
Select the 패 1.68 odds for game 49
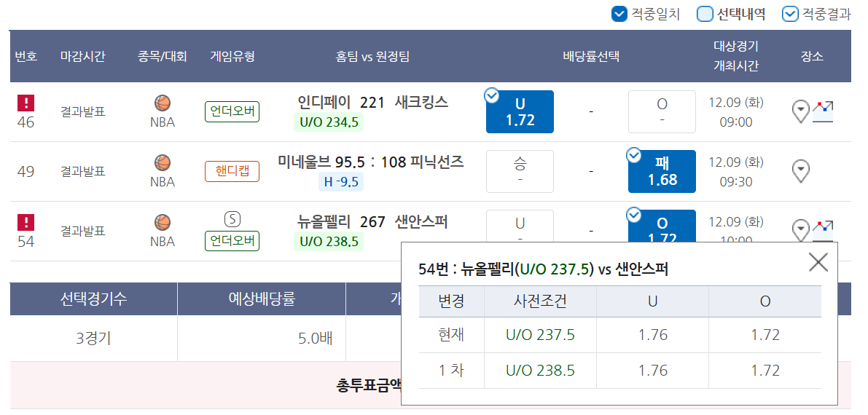(662, 171)
